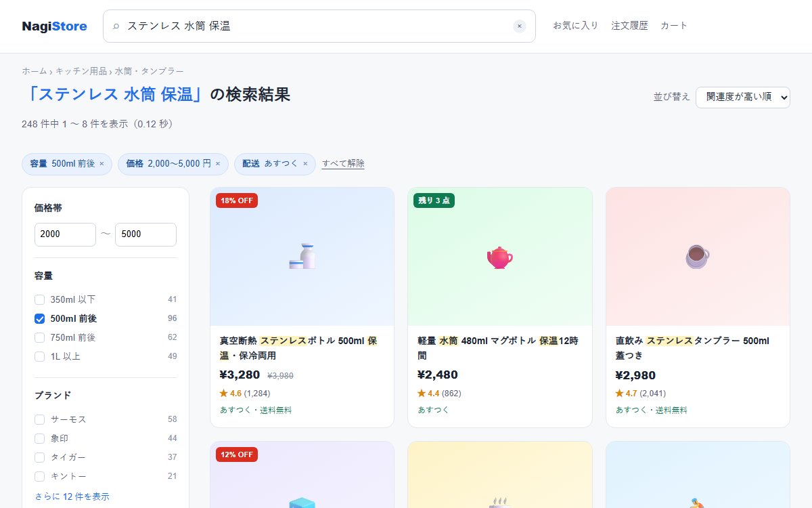Click the price ¥2,480
This screenshot has height=508, width=812.
pyautogui.click(x=438, y=375)
